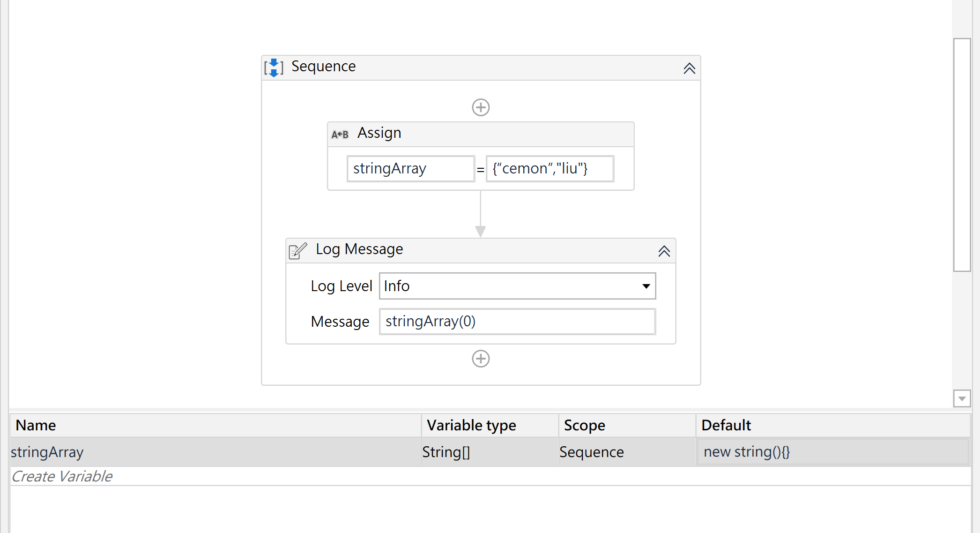Change the String[] variable type cell
980x533 pixels.
490,452
